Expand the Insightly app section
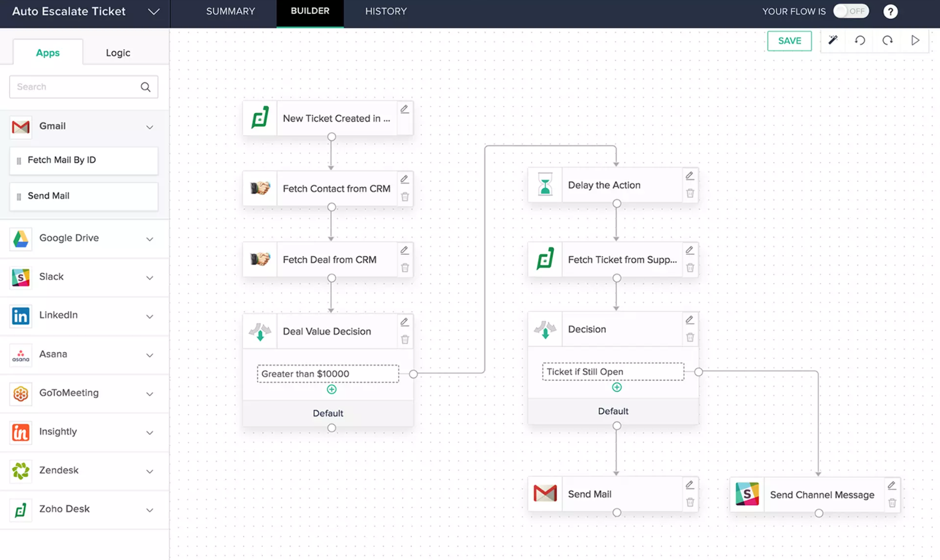 pyautogui.click(x=150, y=432)
